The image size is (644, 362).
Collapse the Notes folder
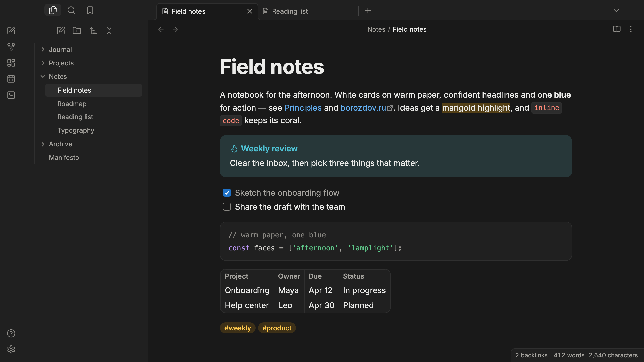[x=43, y=77]
